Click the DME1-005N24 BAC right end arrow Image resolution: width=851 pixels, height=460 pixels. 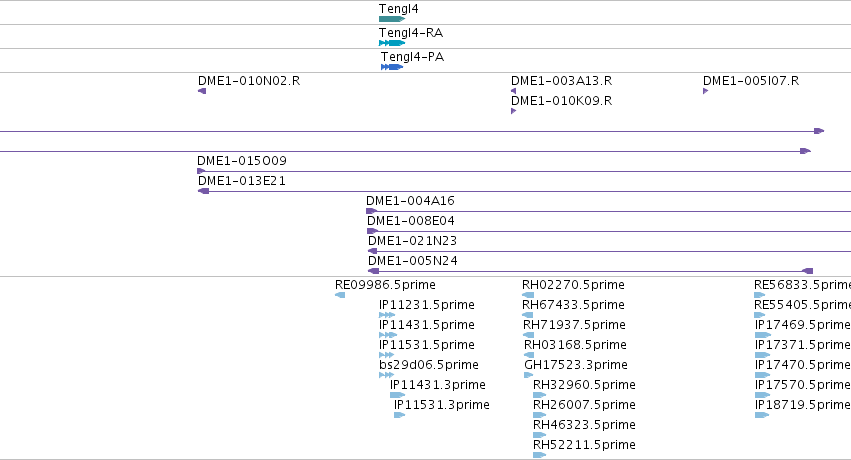[808, 271]
